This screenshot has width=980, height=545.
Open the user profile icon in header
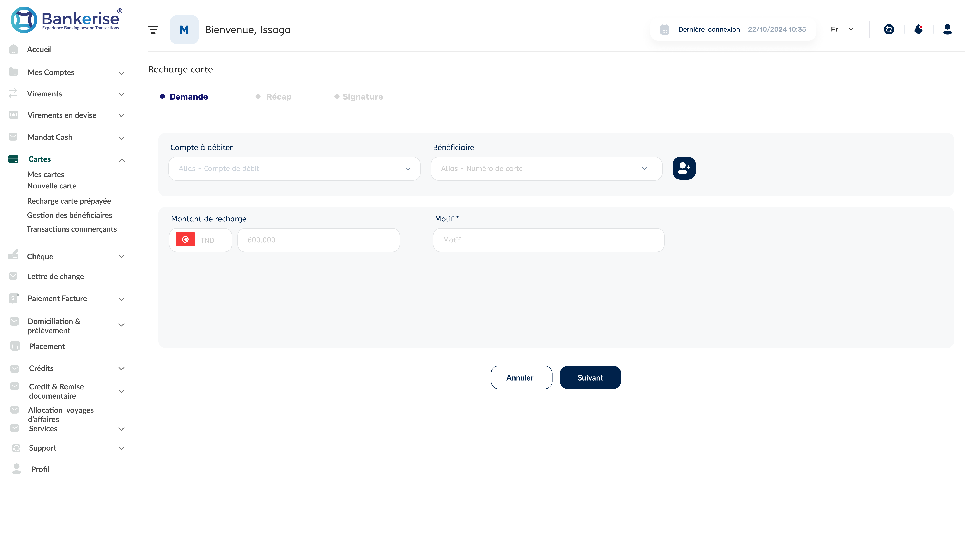[947, 29]
